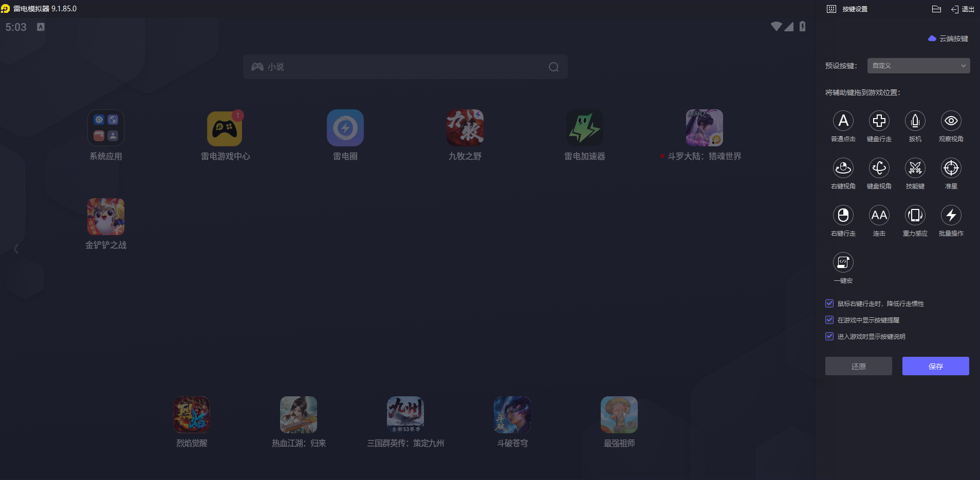
Task: Select the 键盘行走 keyboard walk D-pad icon
Action: coord(879,121)
